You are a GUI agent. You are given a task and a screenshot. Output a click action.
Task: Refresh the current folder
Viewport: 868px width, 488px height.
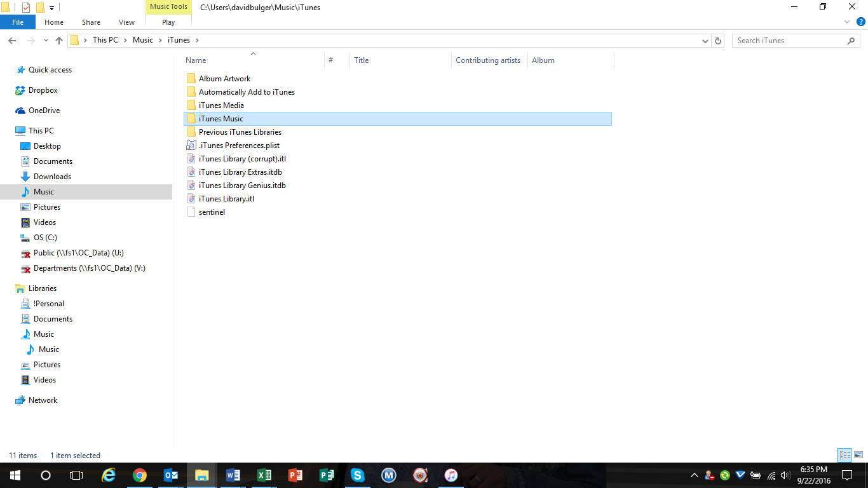718,40
